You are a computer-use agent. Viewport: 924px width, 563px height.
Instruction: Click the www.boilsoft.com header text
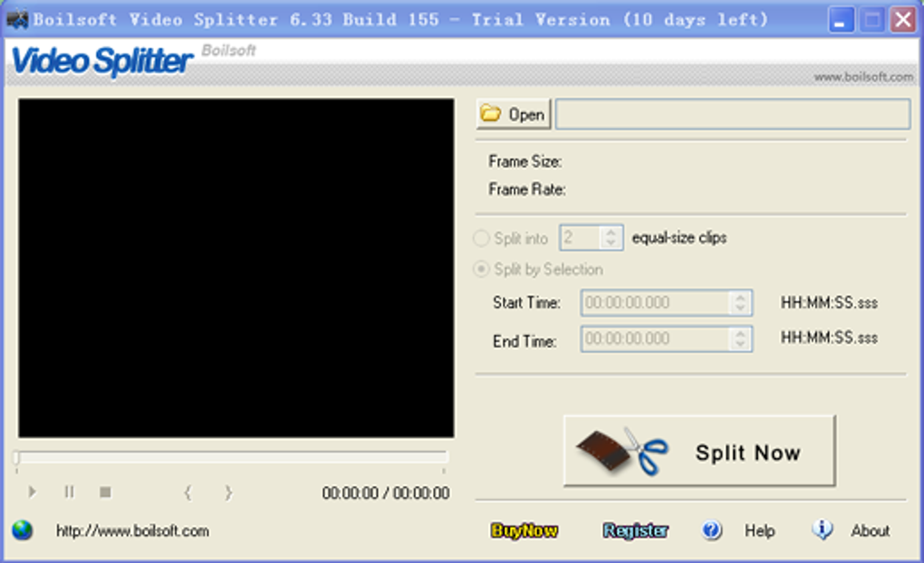(863, 77)
